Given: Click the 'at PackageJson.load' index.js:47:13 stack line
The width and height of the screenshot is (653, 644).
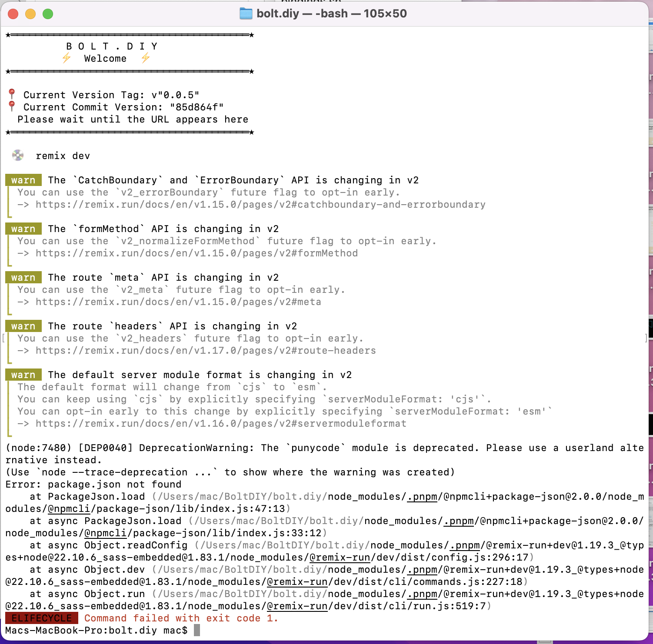Looking at the screenshot, I should point(324,503).
